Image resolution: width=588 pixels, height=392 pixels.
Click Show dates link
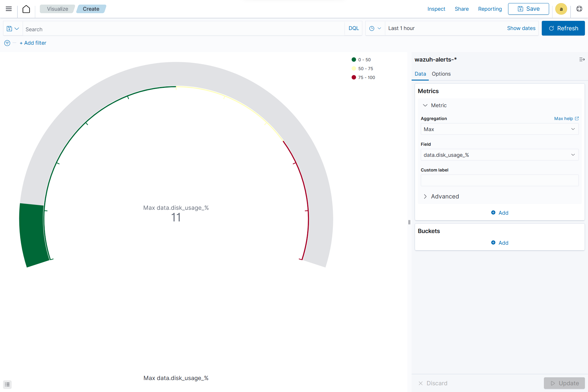521,28
